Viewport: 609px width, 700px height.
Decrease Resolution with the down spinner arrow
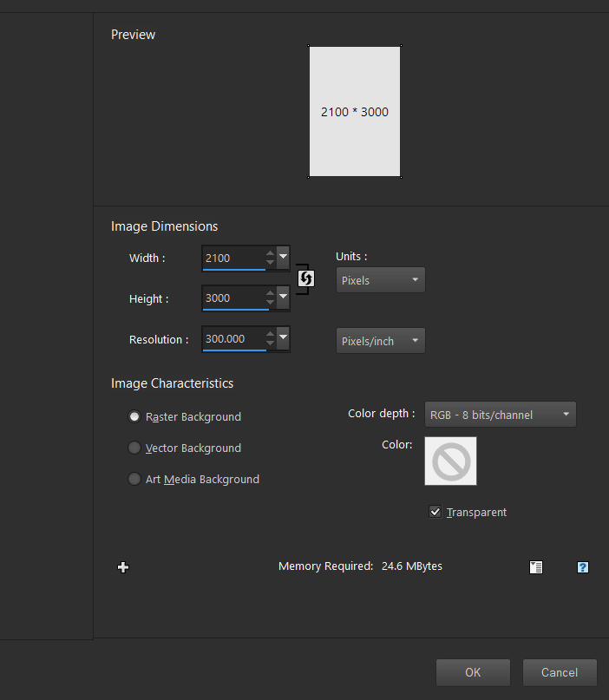click(270, 343)
